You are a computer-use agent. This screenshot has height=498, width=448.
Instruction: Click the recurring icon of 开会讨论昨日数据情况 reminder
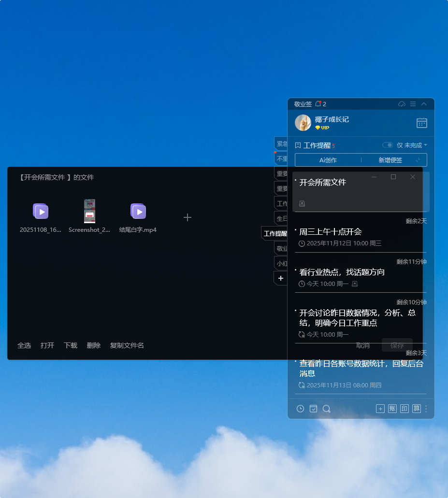302,334
